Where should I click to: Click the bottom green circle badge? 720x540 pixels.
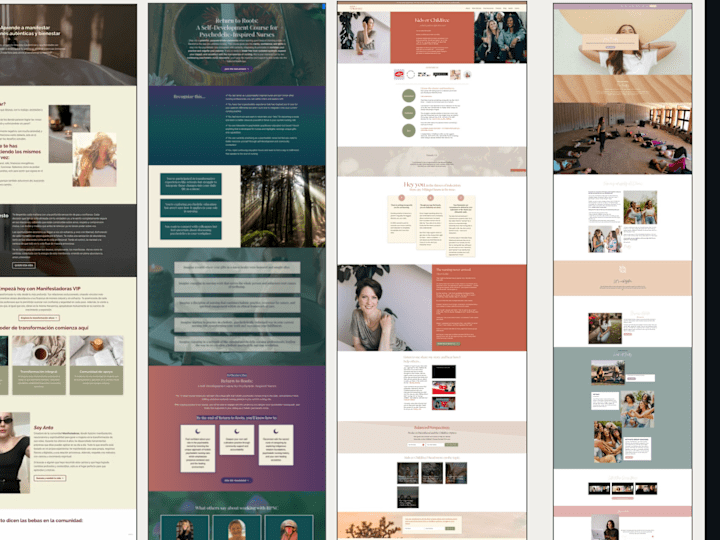[x=409, y=130]
